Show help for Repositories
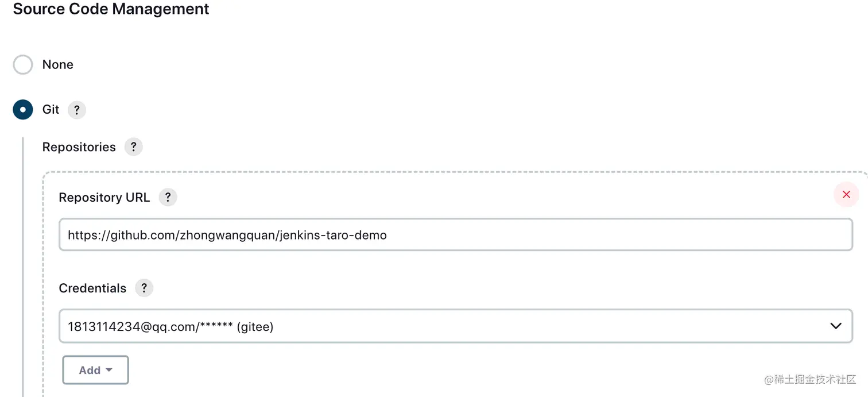 point(133,147)
